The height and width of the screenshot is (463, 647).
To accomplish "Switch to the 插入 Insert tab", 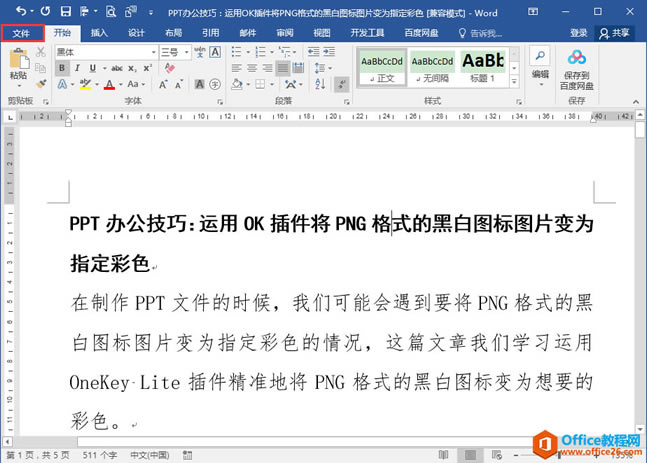I will pyautogui.click(x=99, y=33).
